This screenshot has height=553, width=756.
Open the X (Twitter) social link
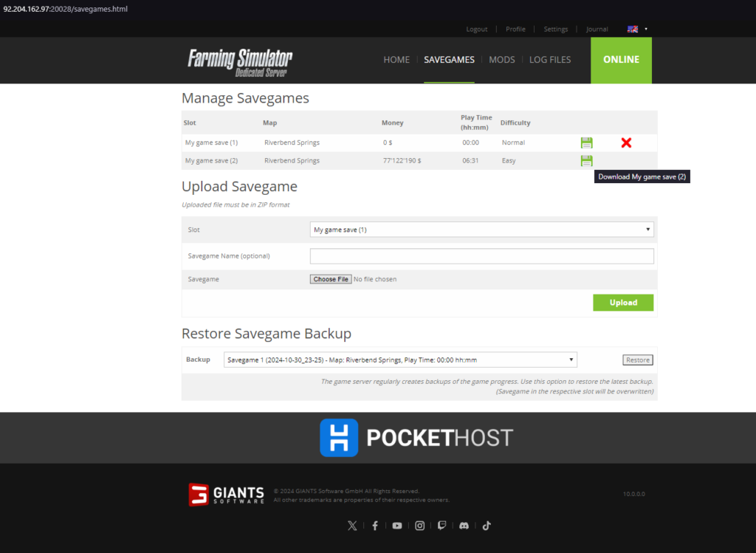click(352, 526)
